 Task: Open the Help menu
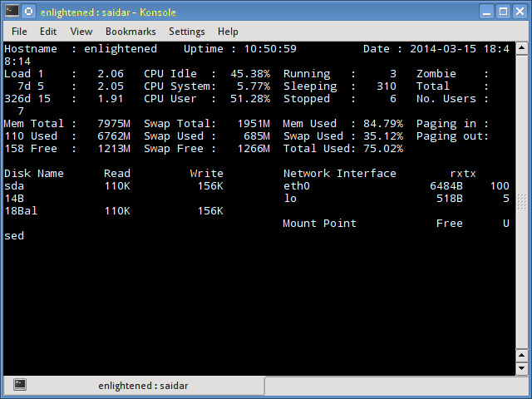pos(228,32)
